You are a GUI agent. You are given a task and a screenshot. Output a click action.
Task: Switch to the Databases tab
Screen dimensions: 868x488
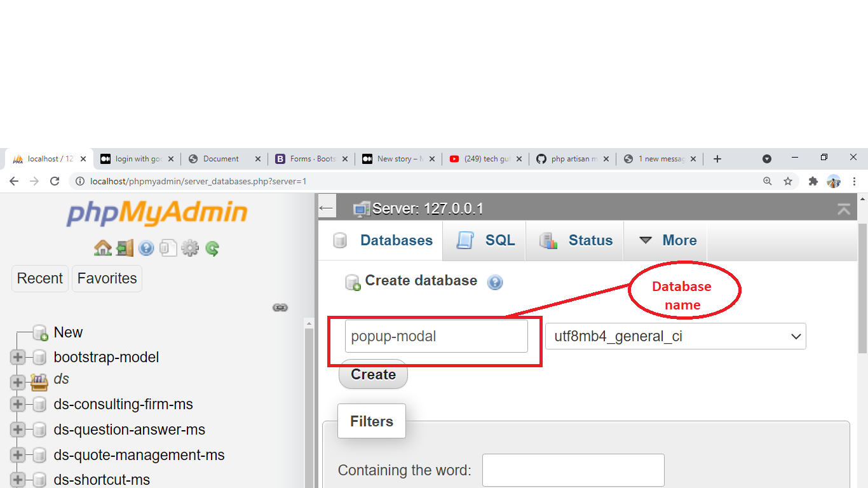point(381,240)
